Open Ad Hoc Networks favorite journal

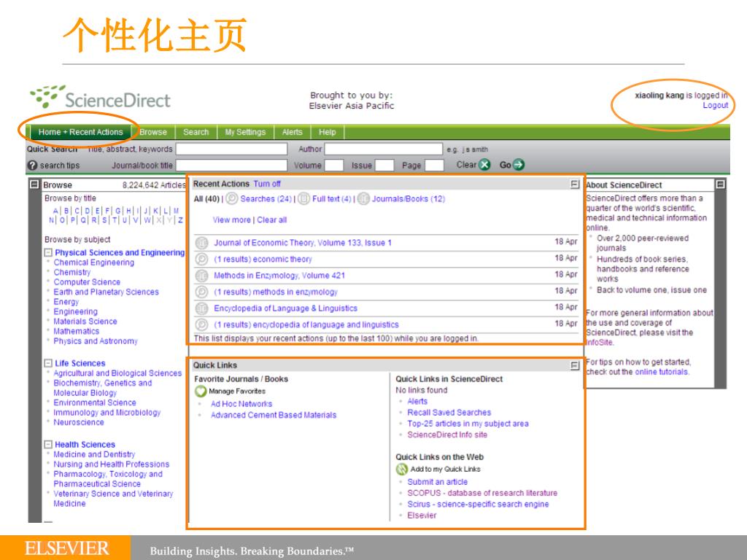tap(241, 404)
